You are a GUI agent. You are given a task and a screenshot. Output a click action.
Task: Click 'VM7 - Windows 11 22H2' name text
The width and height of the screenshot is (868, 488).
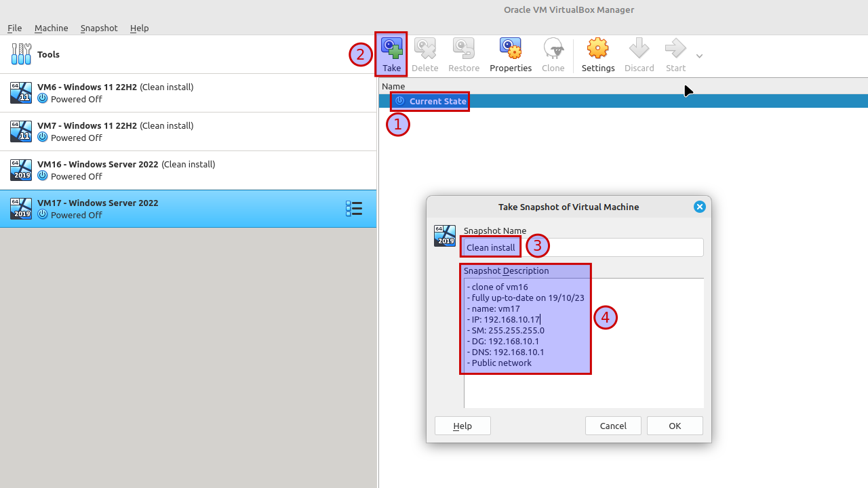(x=87, y=125)
